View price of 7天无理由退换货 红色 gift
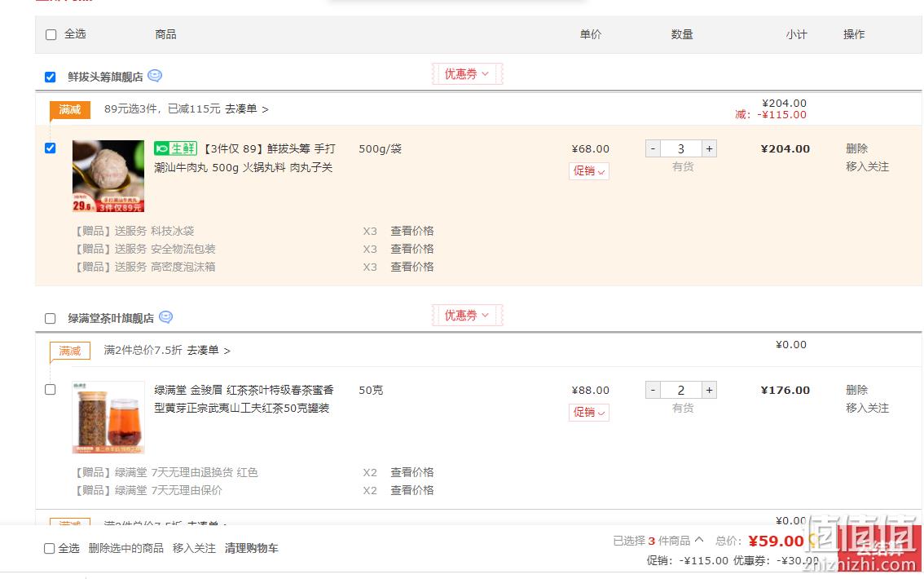Image resolution: width=924 pixels, height=579 pixels. coord(412,472)
